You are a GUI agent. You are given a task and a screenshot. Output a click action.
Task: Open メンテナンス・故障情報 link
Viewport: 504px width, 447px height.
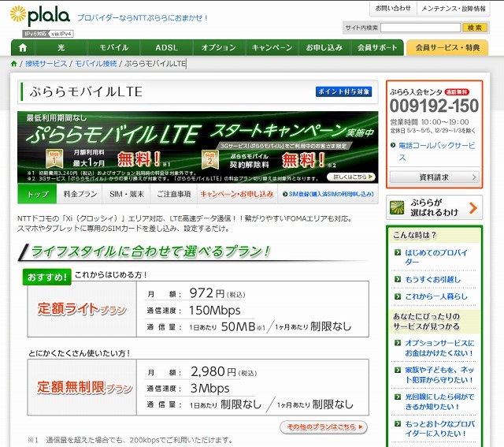454,9
